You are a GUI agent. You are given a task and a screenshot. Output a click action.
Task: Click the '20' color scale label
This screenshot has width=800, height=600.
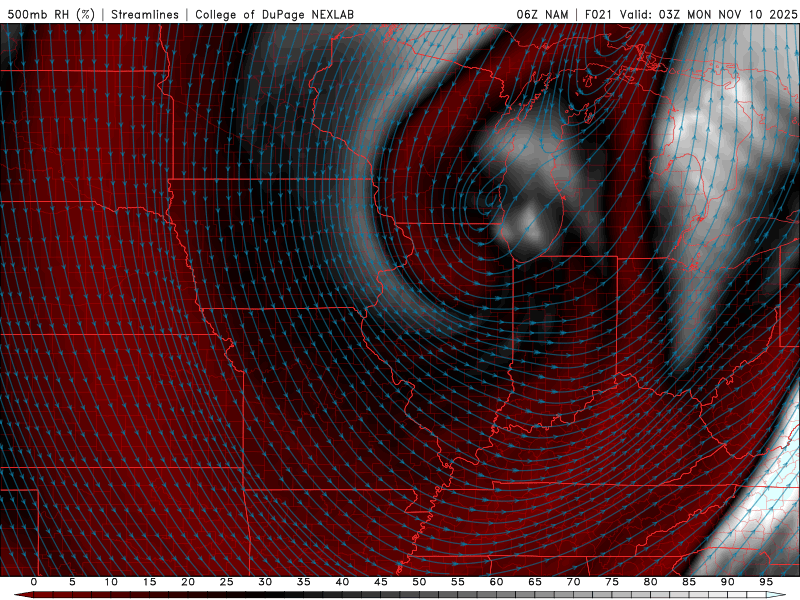(188, 582)
